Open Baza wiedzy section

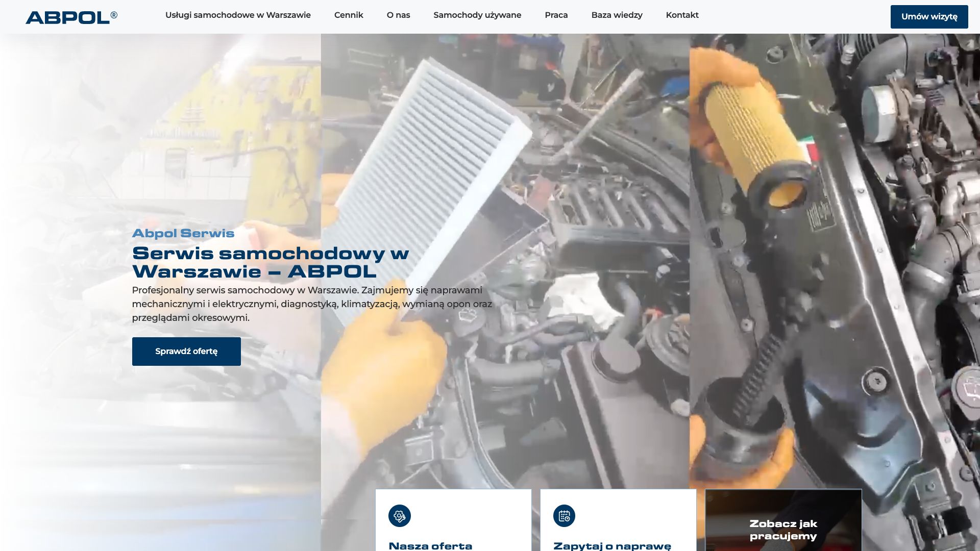point(617,15)
